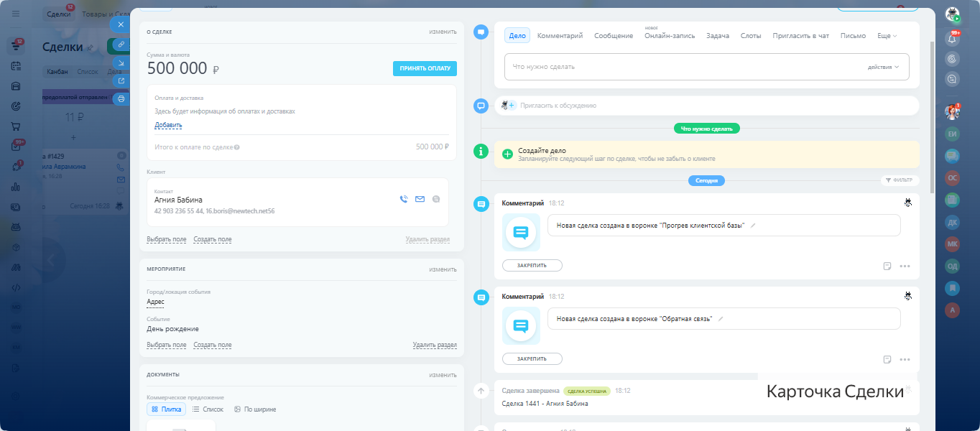Open the Фильтр control in the timeline
The height and width of the screenshot is (431, 980).
pos(899,180)
